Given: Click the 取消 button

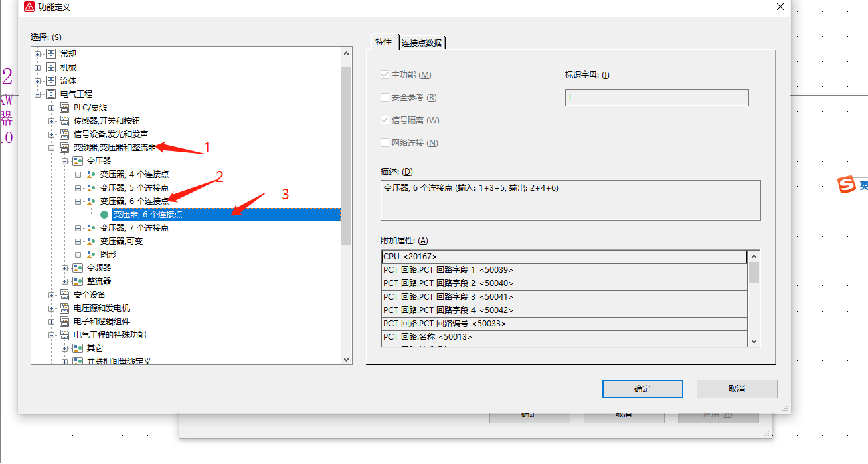Looking at the screenshot, I should point(736,389).
